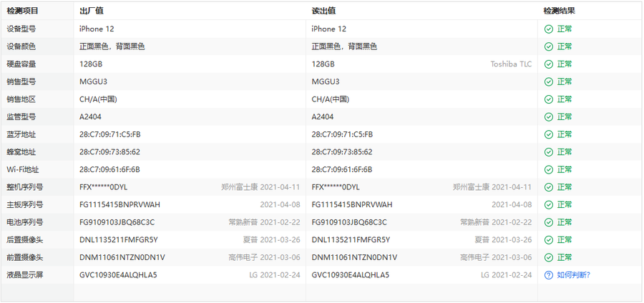Image resolution: width=644 pixels, height=303 pixels.
Task: Click the green check icon in 后置摄像头 row
Action: [548, 240]
